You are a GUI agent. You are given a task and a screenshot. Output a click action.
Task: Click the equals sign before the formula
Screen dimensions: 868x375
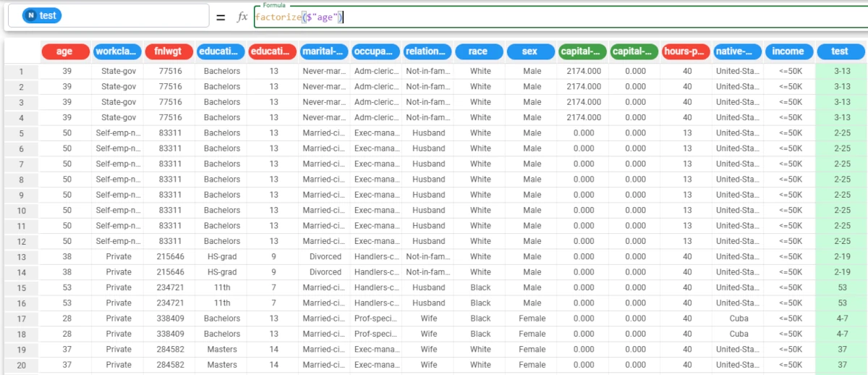[221, 17]
